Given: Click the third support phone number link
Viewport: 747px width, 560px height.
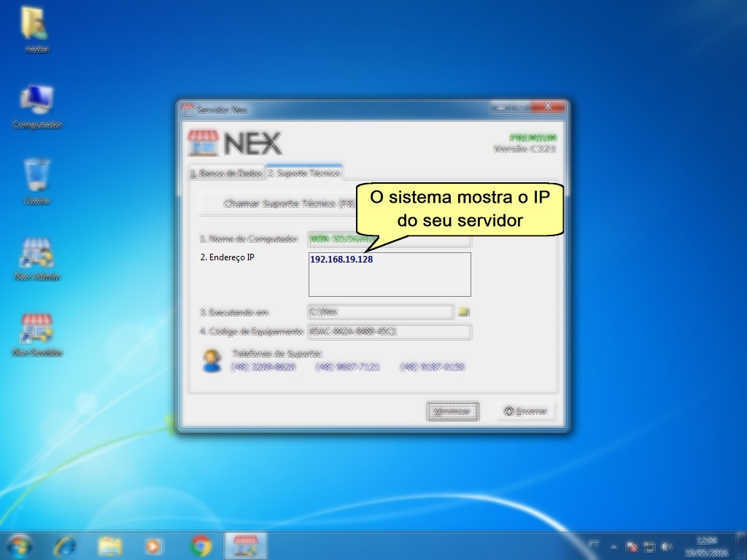Looking at the screenshot, I should [432, 367].
